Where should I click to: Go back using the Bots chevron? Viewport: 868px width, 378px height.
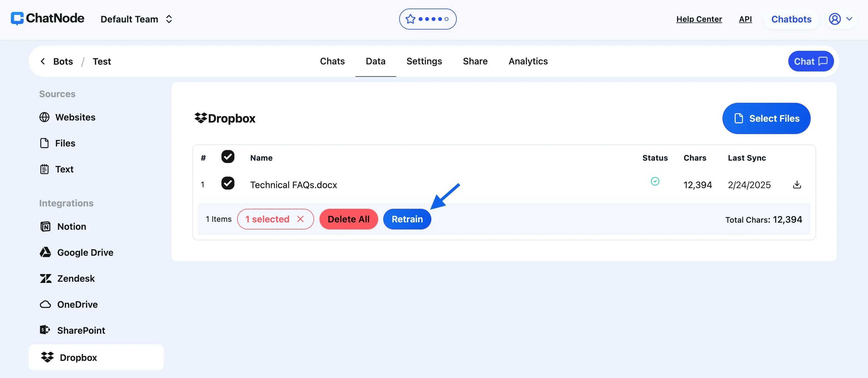(x=43, y=61)
